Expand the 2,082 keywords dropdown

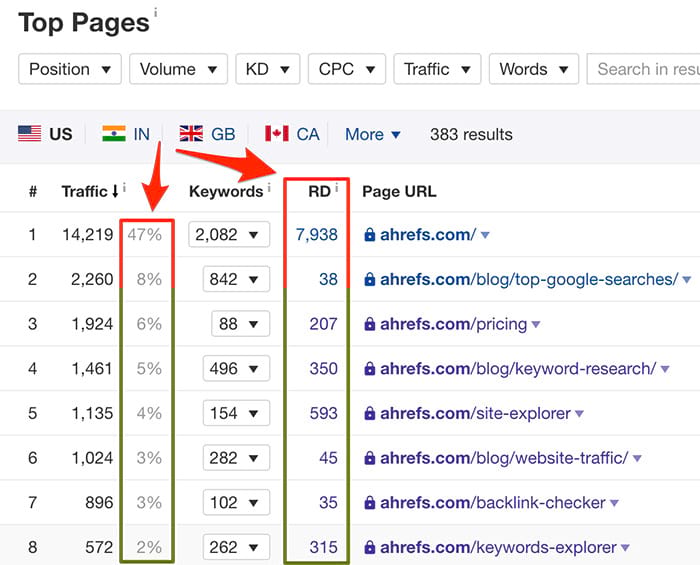(x=231, y=235)
